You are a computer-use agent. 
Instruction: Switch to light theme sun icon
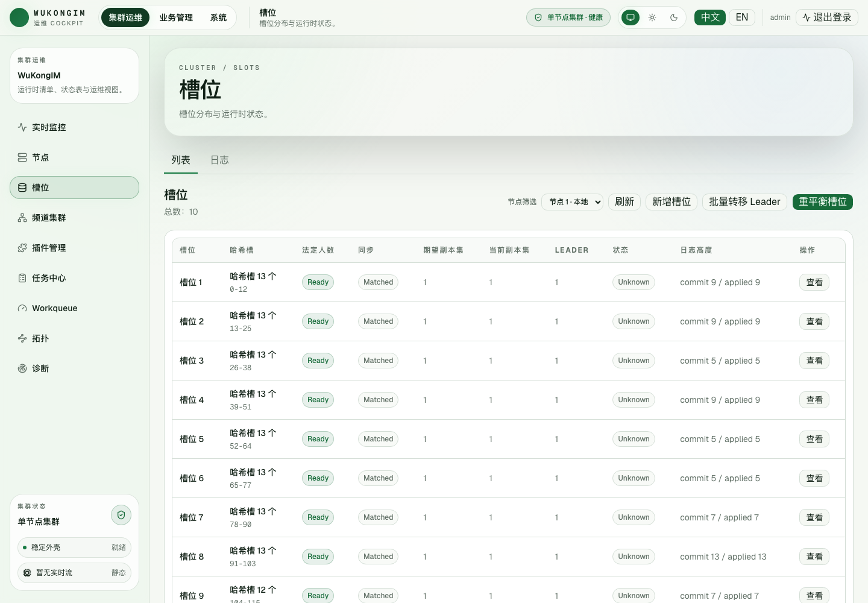[652, 17]
